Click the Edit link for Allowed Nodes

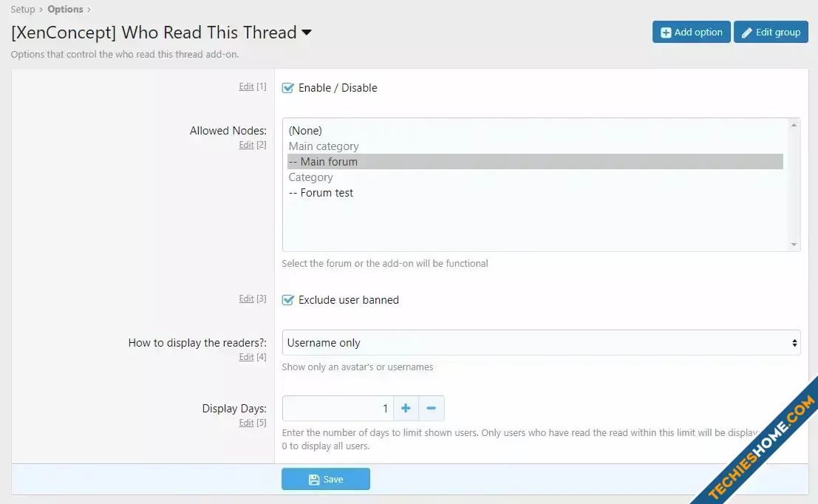(246, 145)
